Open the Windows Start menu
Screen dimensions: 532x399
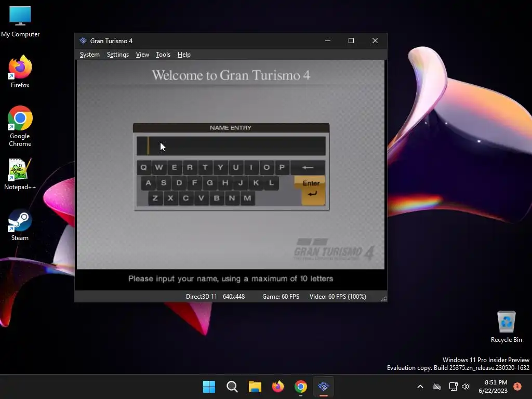(209, 387)
